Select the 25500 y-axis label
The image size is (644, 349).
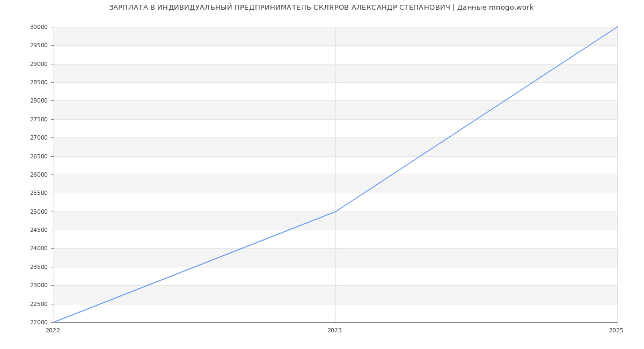point(39,193)
